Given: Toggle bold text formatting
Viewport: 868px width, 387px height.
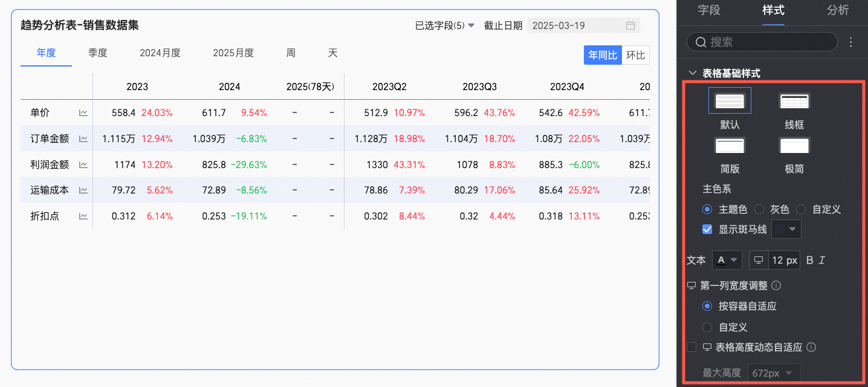Looking at the screenshot, I should [x=810, y=260].
